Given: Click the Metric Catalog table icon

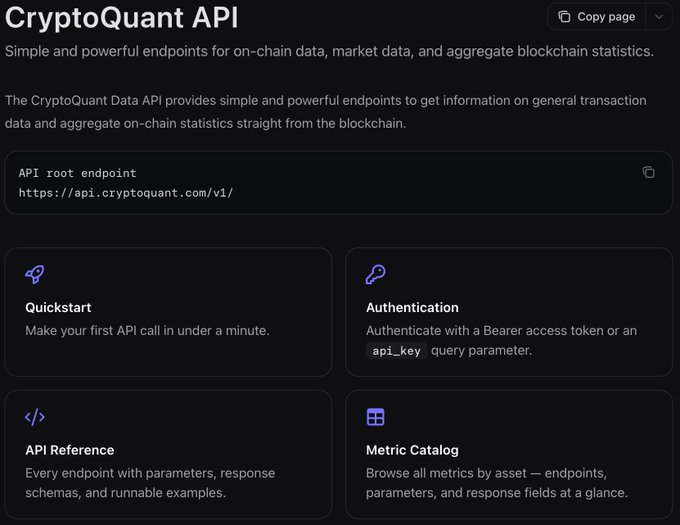Looking at the screenshot, I should pos(376,417).
